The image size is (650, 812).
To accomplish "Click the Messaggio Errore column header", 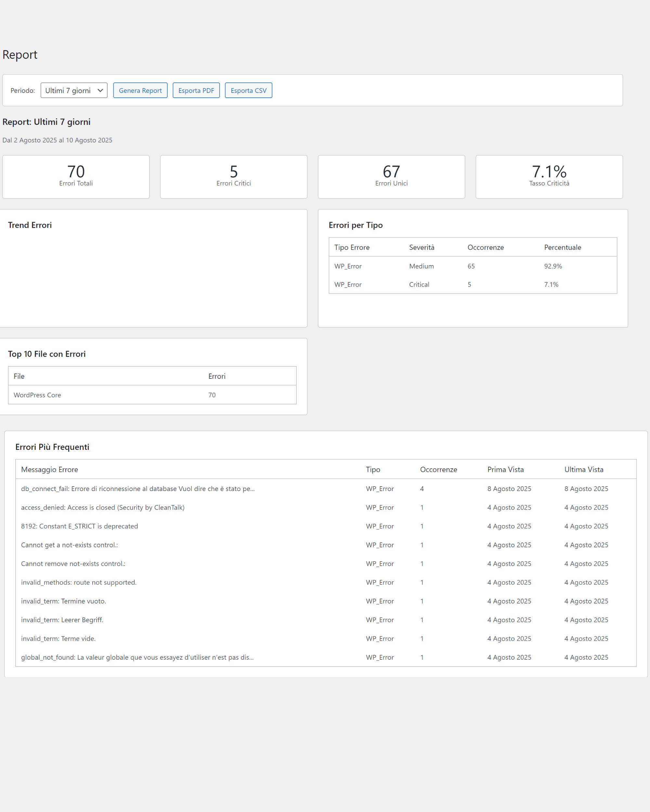I will coord(49,470).
